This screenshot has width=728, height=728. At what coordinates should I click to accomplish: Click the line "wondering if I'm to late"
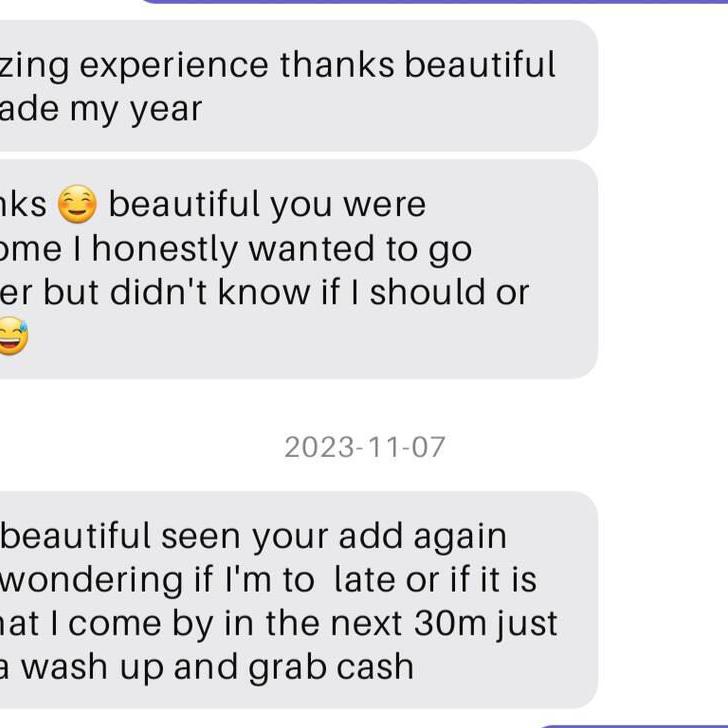(x=270, y=579)
